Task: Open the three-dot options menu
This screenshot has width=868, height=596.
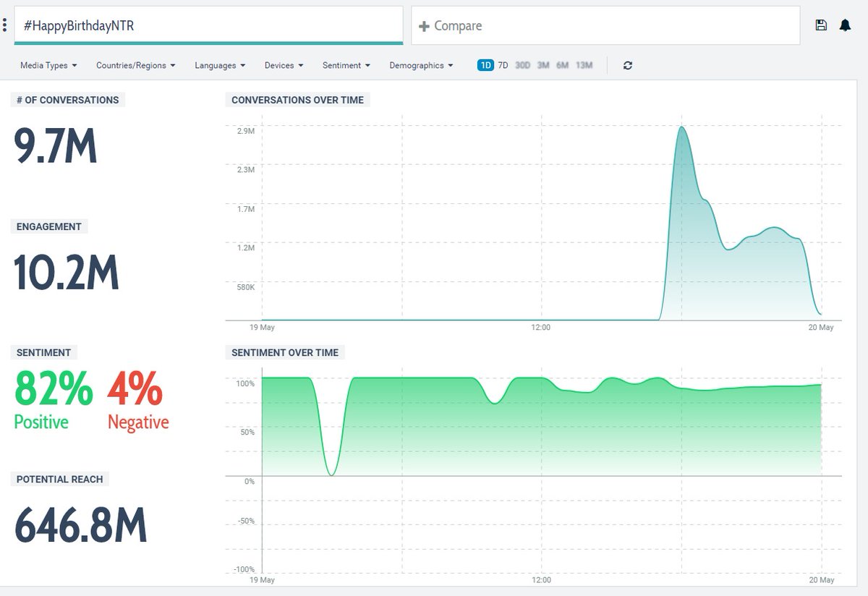Action: 5,25
